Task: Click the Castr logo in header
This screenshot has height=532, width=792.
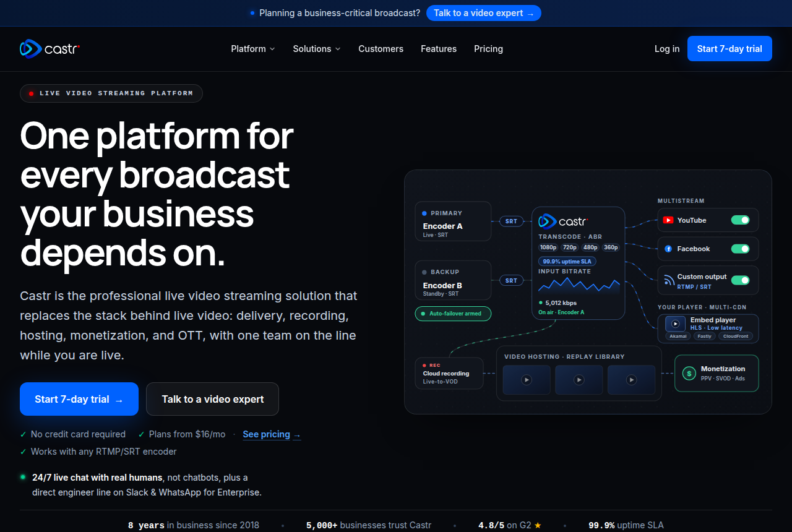Action: coord(49,48)
